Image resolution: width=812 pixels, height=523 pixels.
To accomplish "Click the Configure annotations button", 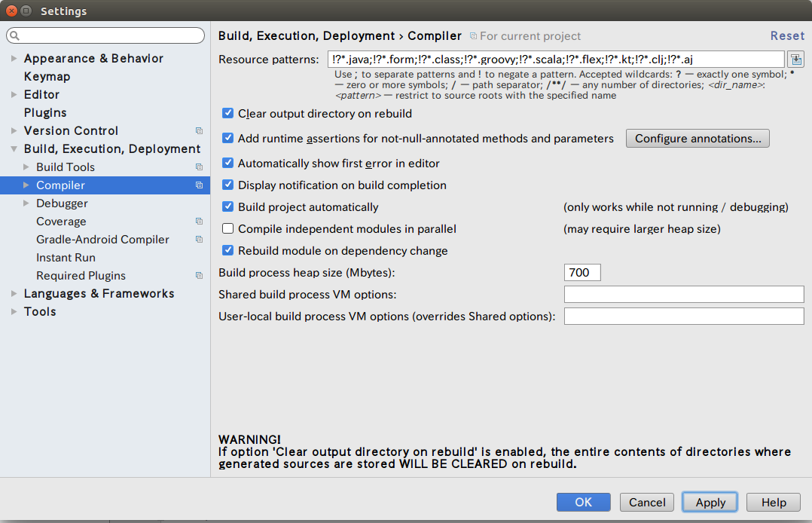I will pos(697,138).
